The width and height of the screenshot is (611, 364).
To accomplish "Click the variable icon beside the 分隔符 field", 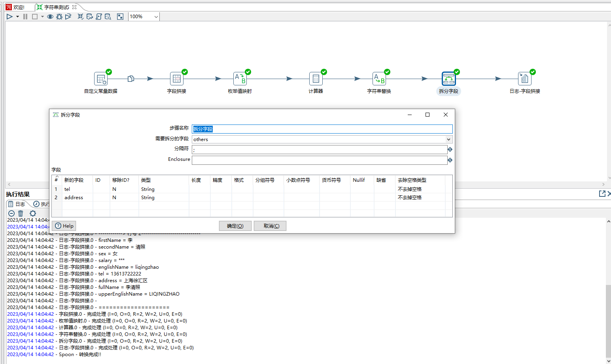I will tap(450, 149).
